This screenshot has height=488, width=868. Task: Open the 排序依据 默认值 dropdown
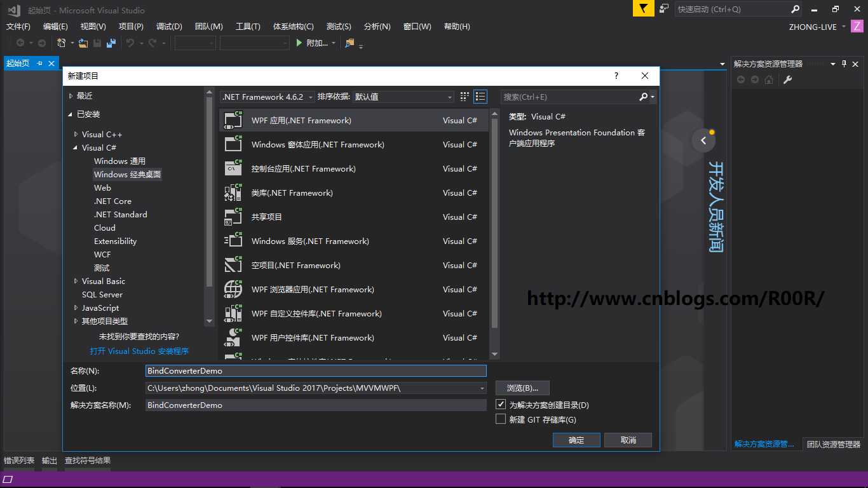[x=403, y=97]
